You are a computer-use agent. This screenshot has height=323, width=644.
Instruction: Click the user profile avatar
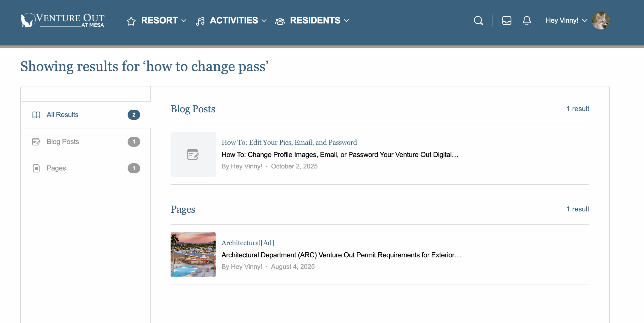click(x=600, y=21)
